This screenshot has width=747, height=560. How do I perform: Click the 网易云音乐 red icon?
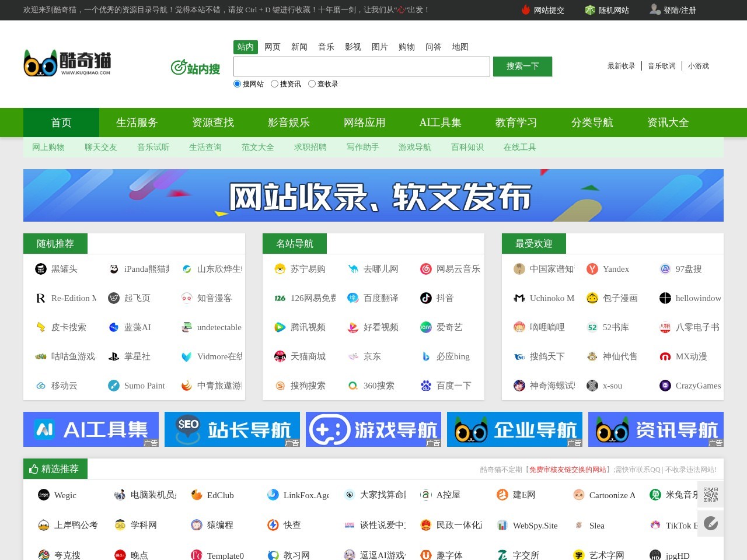[x=426, y=269]
